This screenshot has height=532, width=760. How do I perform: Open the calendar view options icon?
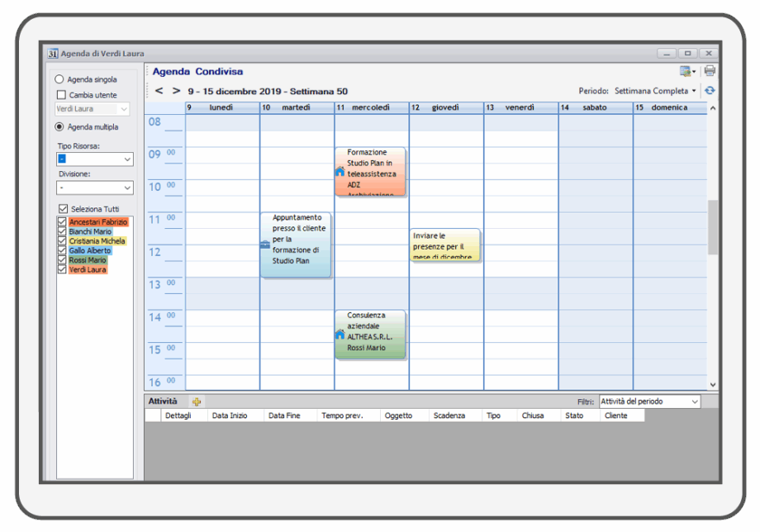coord(687,71)
